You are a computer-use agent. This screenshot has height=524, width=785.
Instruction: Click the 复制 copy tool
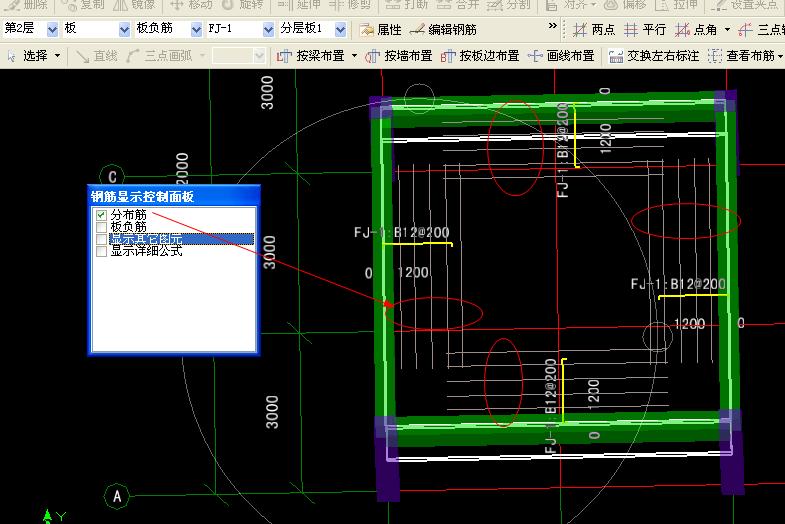83,5
